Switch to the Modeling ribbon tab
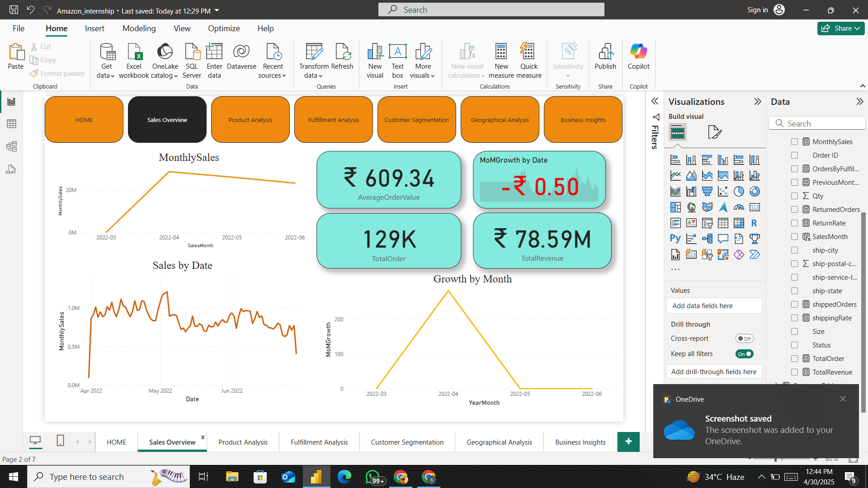 (139, 28)
